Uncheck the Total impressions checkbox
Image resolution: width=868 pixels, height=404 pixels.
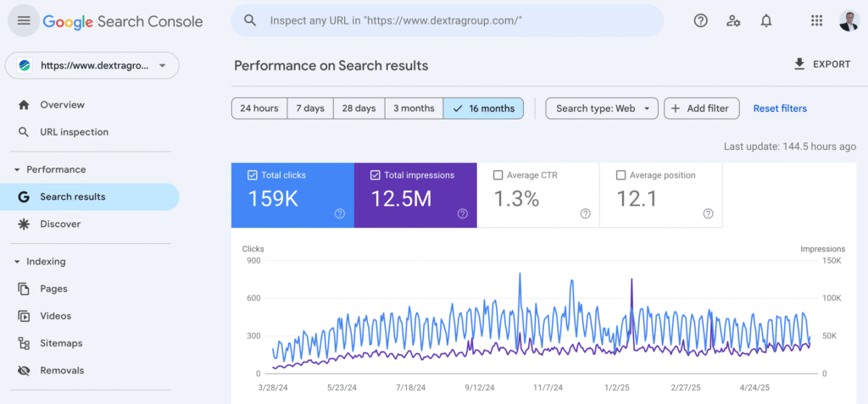[375, 174]
